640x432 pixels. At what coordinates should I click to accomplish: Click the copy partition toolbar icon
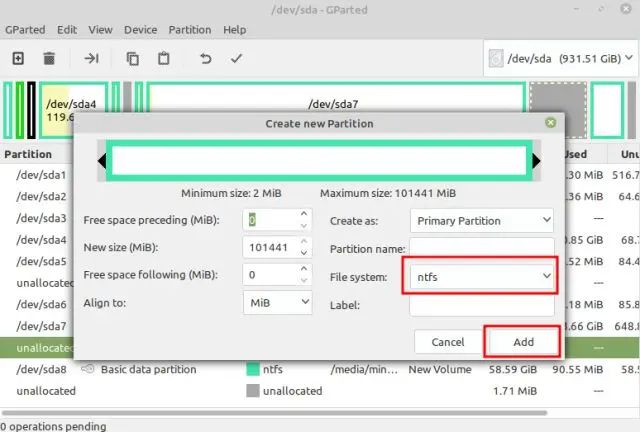132,59
